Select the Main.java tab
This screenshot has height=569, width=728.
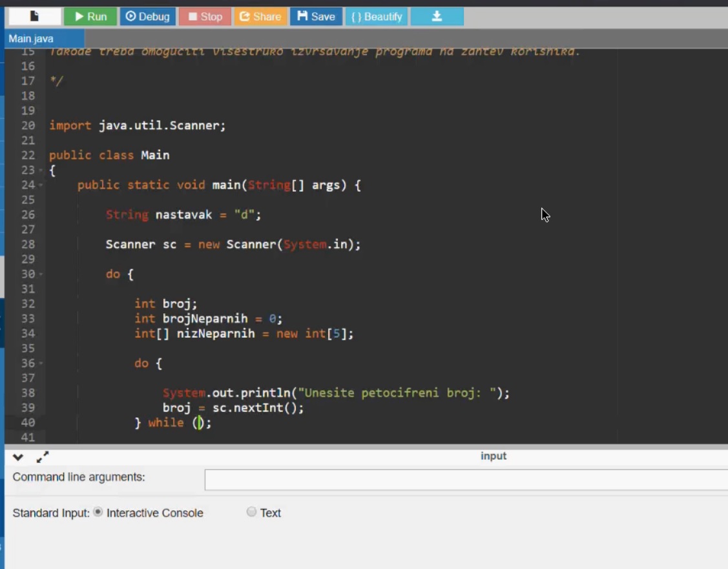[x=44, y=39]
